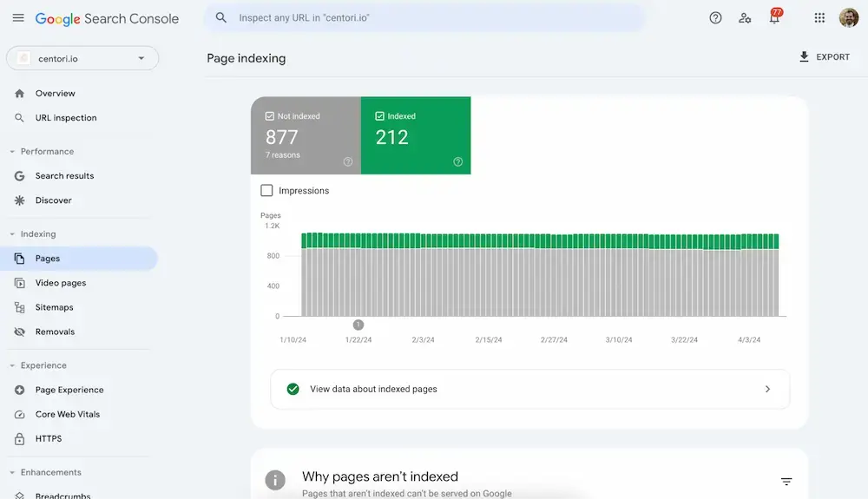Image resolution: width=868 pixels, height=499 pixels.
Task: Open the notifications bell with 77 badge
Action: pyautogui.click(x=774, y=18)
